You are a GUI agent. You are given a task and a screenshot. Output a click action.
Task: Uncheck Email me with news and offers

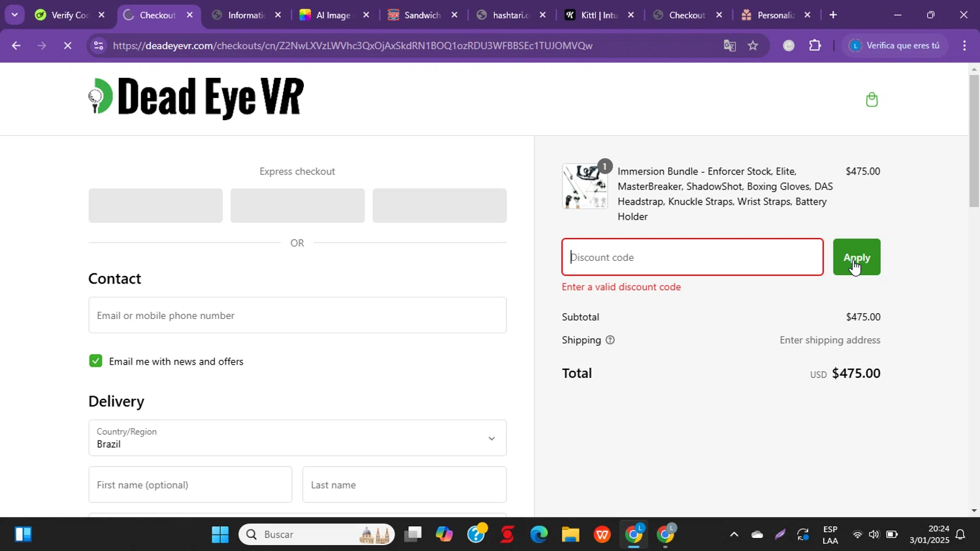pos(95,361)
